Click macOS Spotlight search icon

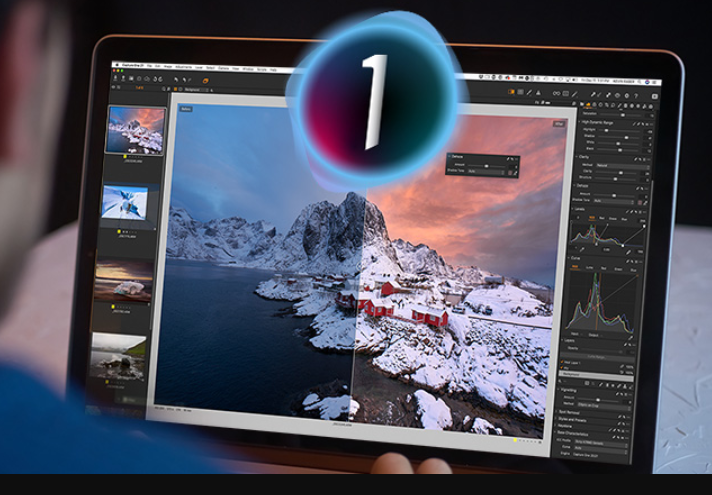click(x=639, y=82)
